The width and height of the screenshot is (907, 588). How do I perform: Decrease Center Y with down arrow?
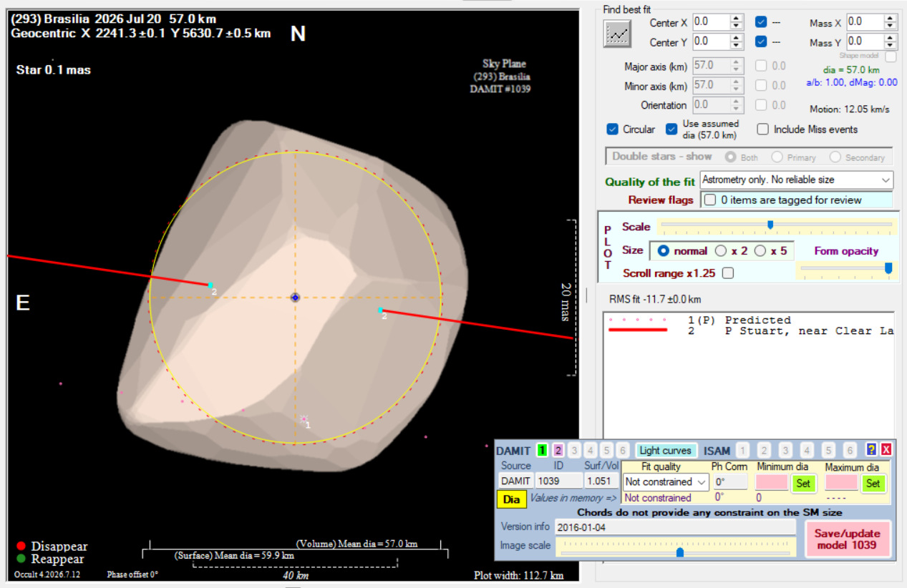pos(737,45)
